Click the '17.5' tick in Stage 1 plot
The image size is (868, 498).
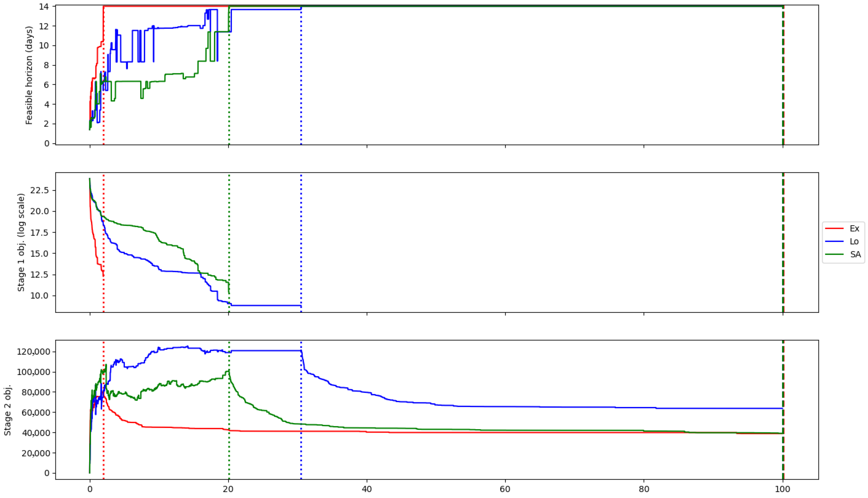click(x=40, y=233)
